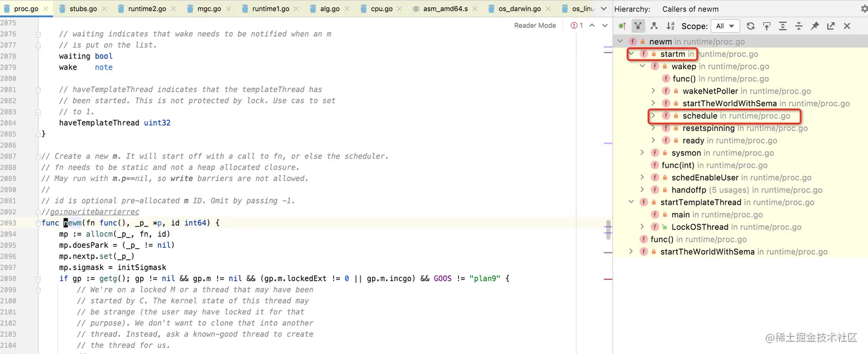Toggle autoscroll to source icon
Screen dimensions: 868x354
(x=766, y=26)
